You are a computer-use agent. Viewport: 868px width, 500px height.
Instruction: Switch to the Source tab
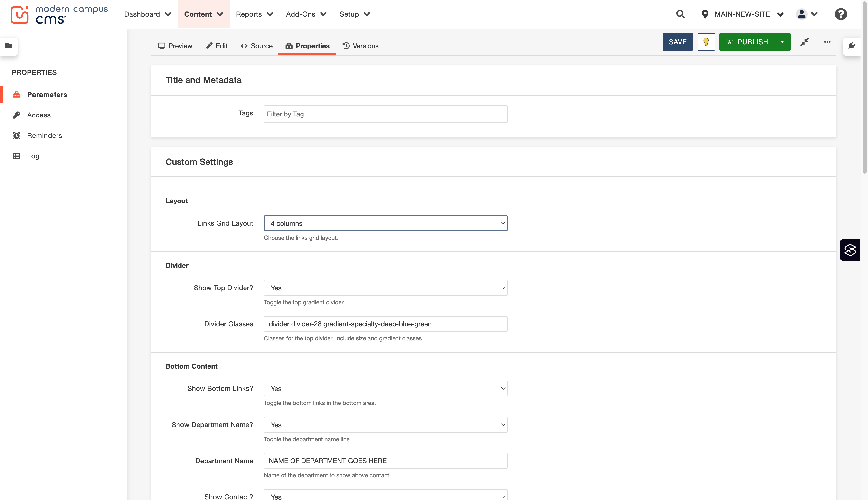[256, 46]
